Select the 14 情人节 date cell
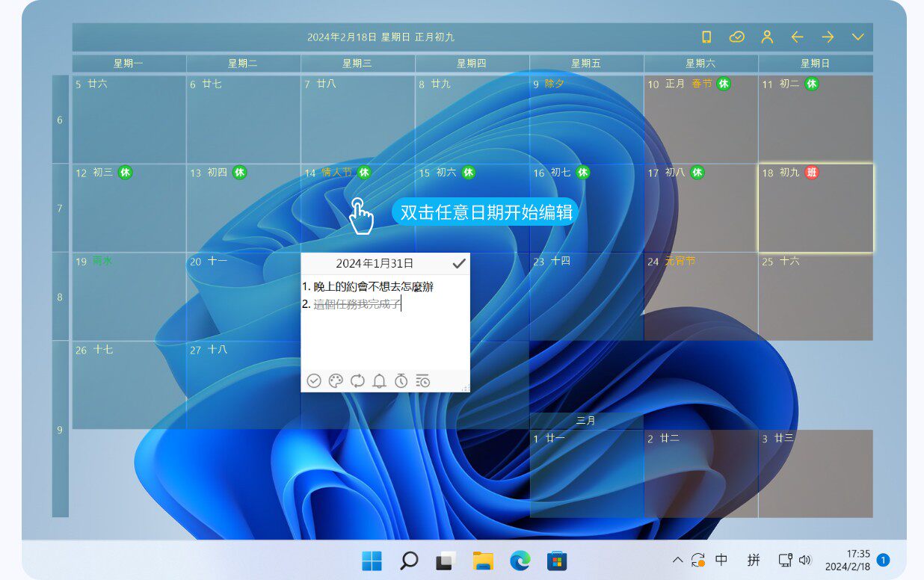The image size is (924, 580). point(358,208)
